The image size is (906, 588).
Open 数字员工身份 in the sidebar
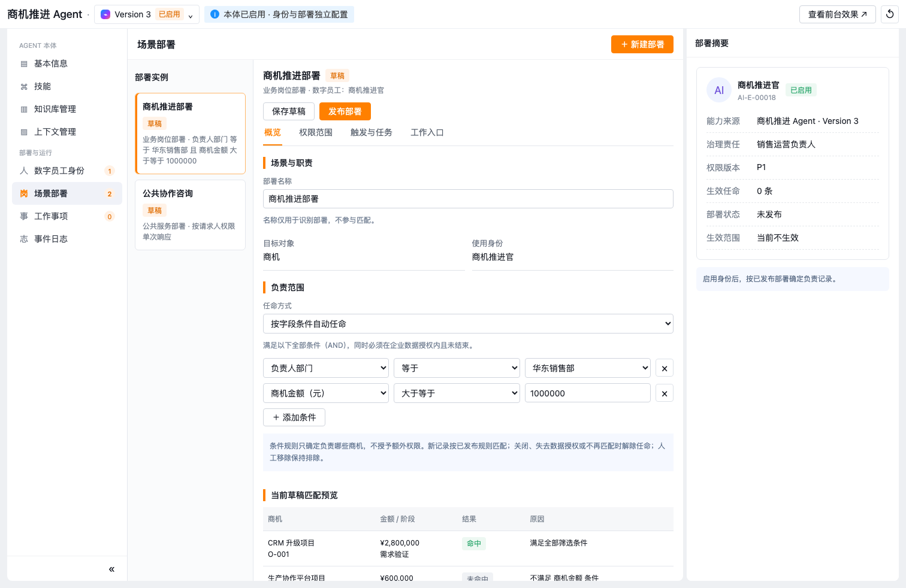click(67, 171)
